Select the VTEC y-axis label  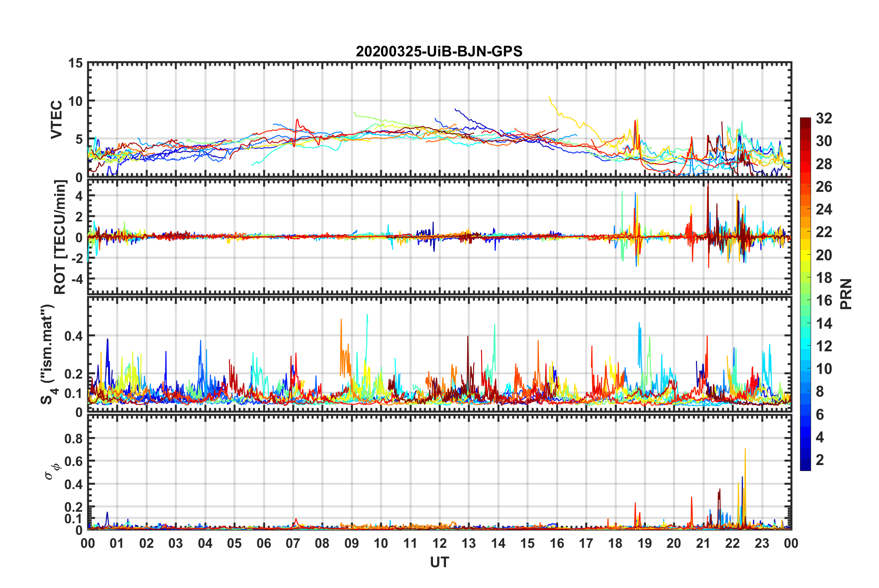[56, 119]
